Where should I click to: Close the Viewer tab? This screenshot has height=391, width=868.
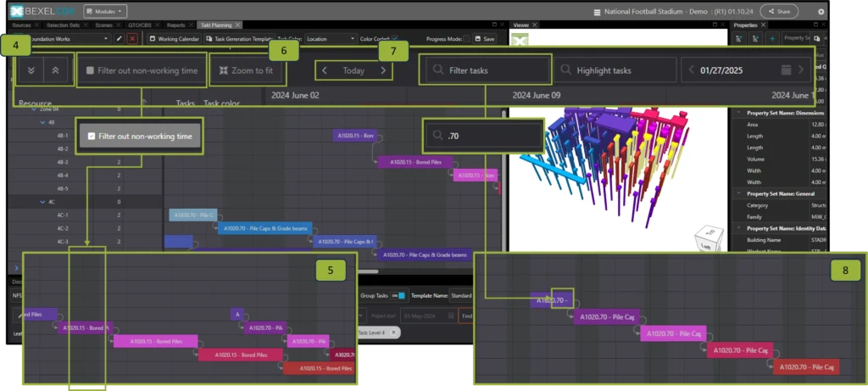tap(535, 25)
